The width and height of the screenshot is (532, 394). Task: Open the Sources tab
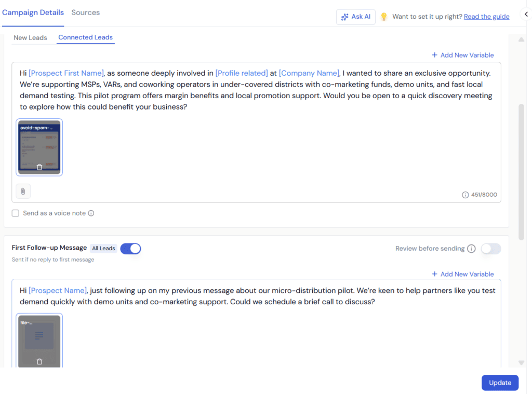pos(86,12)
